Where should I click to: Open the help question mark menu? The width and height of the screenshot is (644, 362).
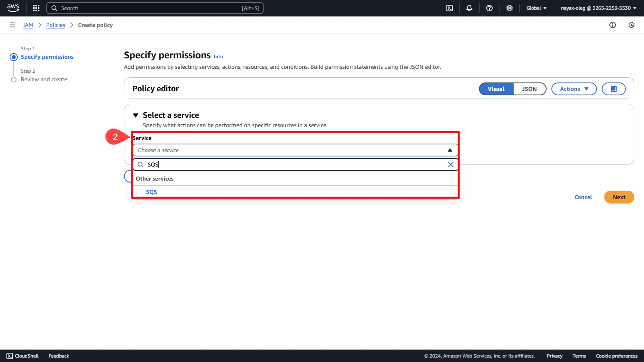click(489, 8)
